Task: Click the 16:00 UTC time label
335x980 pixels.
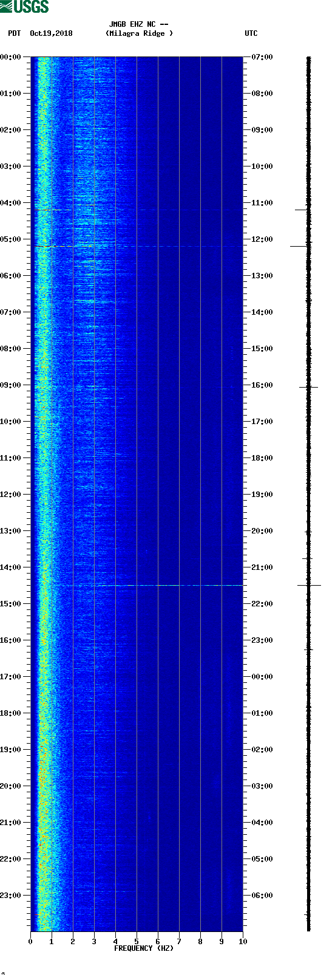Action: tap(262, 385)
